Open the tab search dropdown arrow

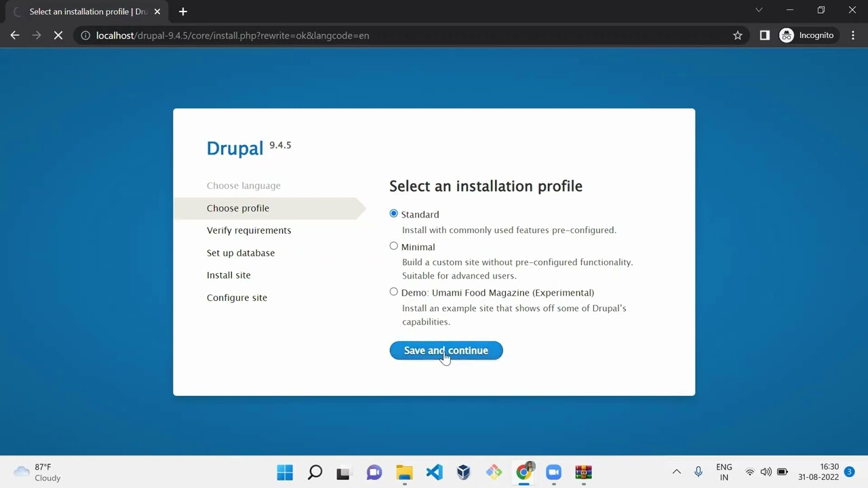[x=759, y=9]
